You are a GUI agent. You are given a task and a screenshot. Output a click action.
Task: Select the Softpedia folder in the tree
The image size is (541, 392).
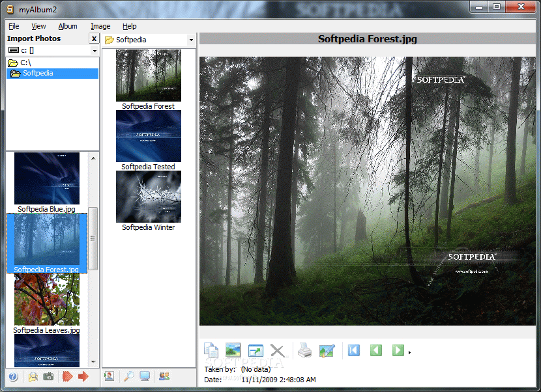click(x=52, y=73)
